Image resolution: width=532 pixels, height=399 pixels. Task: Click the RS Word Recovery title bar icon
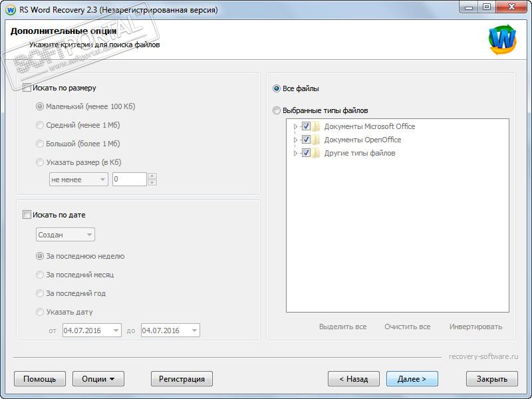click(11, 10)
